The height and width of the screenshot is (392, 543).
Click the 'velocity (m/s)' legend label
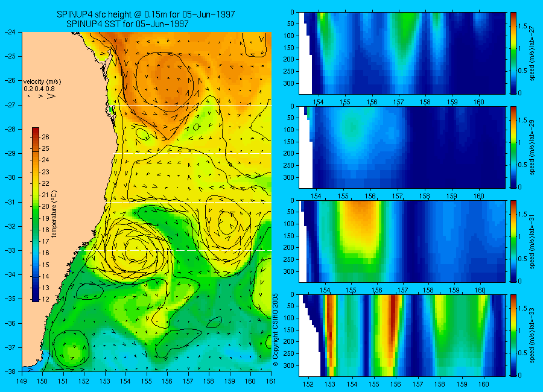click(x=42, y=82)
